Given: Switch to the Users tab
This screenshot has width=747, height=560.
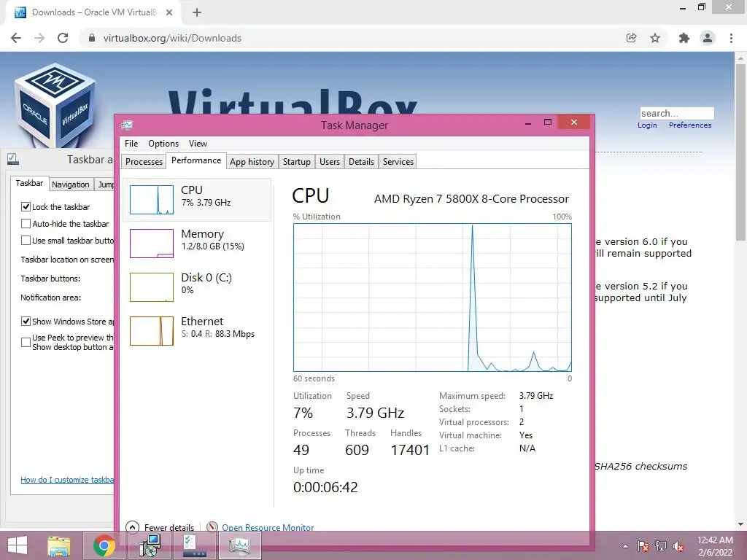Looking at the screenshot, I should click(x=330, y=161).
